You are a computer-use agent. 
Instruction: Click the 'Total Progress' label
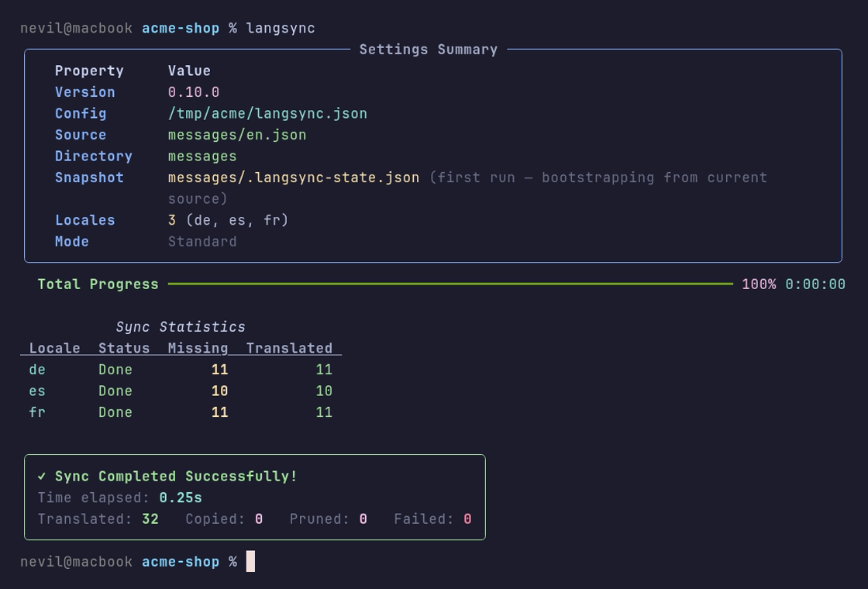pyautogui.click(x=98, y=284)
